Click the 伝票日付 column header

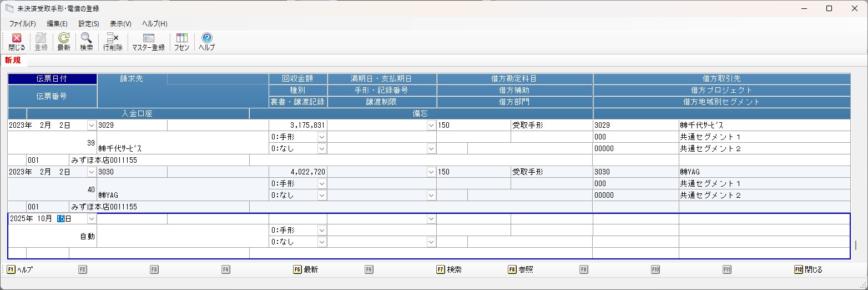(x=52, y=79)
